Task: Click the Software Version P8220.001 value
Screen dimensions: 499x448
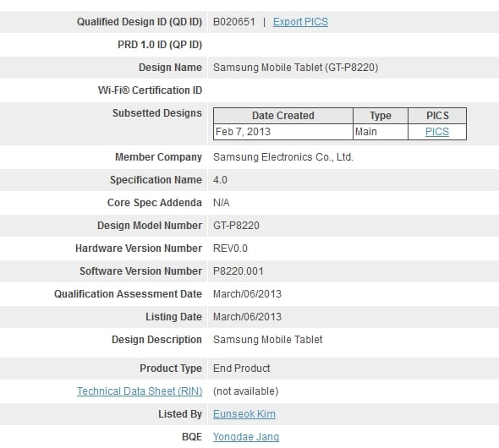Action: point(238,271)
